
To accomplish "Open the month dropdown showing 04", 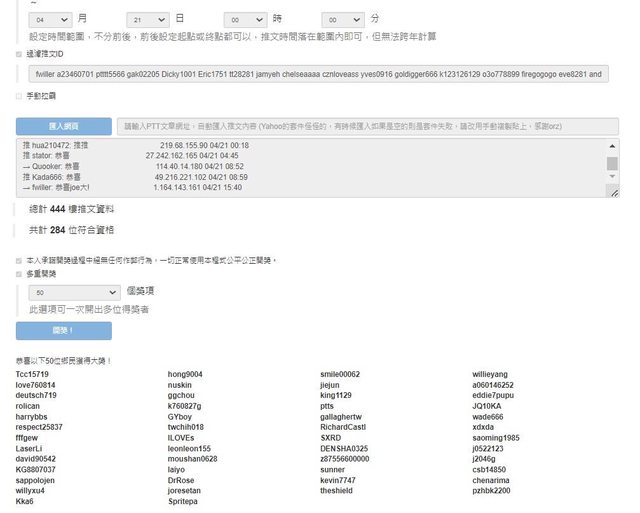I will [50, 19].
